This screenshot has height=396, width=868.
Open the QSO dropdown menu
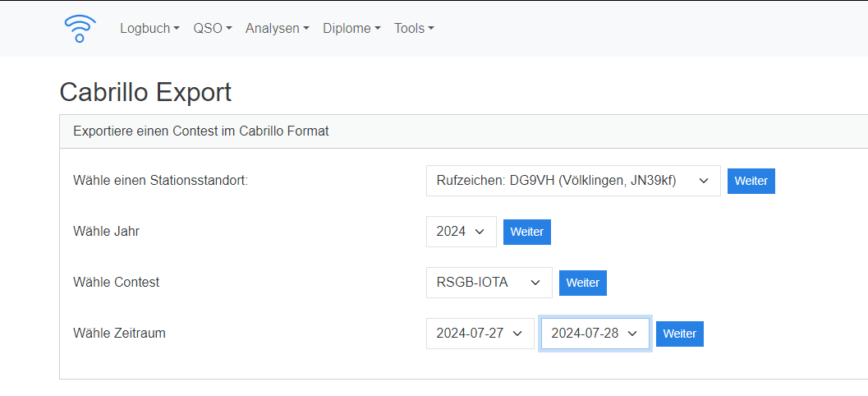pos(213,28)
